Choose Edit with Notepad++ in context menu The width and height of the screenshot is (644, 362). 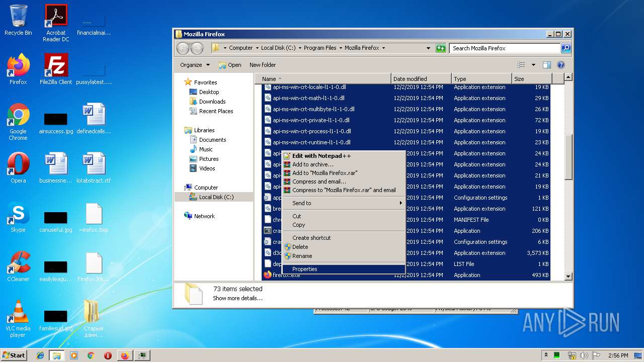(x=344, y=156)
